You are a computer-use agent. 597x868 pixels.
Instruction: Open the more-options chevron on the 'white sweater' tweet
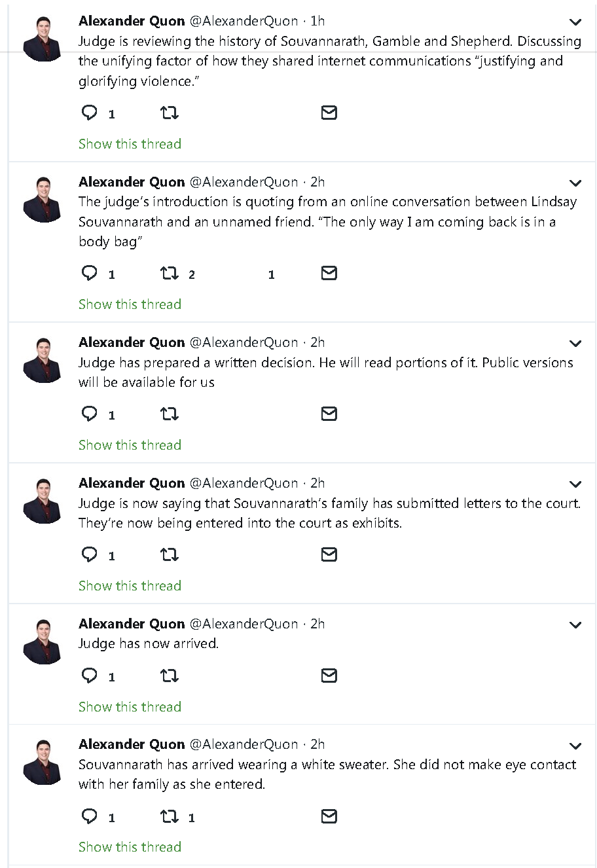575,746
